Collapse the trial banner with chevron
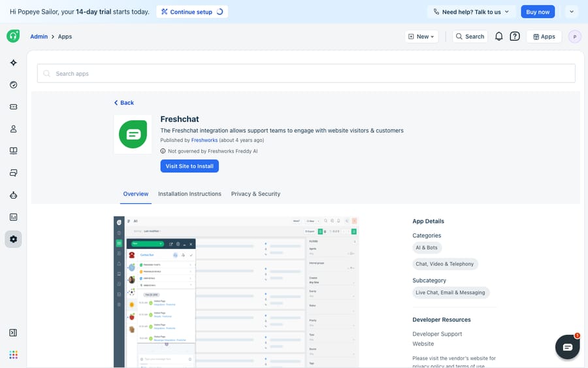 [x=572, y=12]
